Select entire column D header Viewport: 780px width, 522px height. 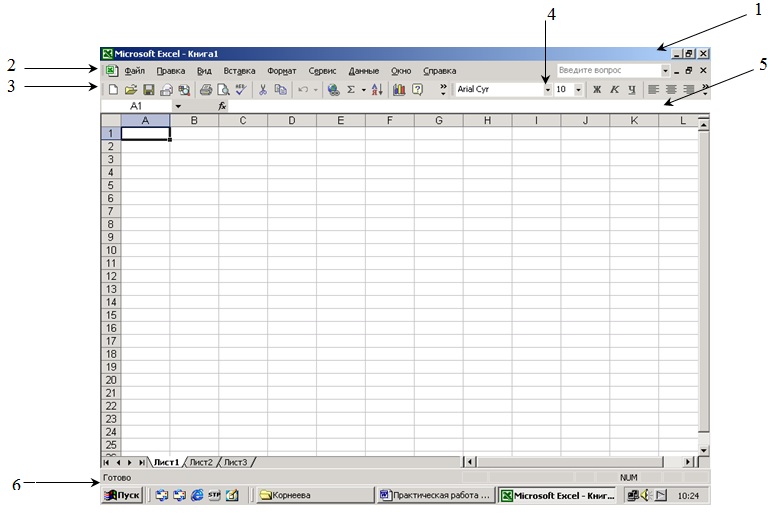click(x=292, y=120)
